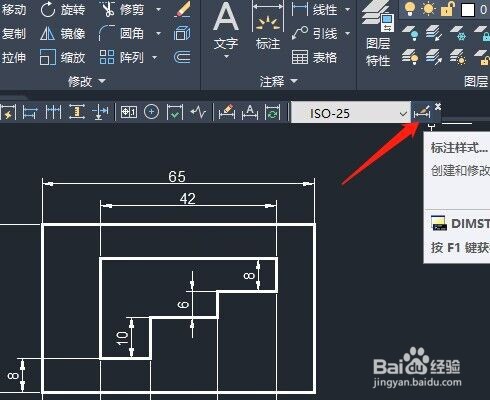Viewport: 490px width, 400px height.
Task: Select the 42 dimension text
Action: point(187,199)
